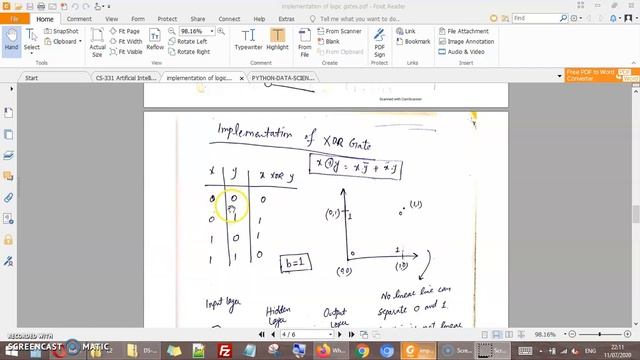Open the Help ribbon tab
This screenshot has height=360, width=640.
point(259,19)
